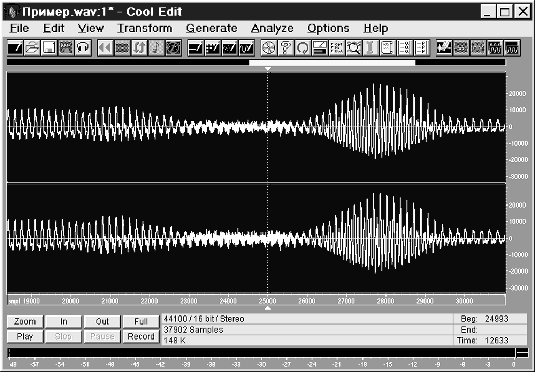The height and width of the screenshot is (372, 535).
Task: Click the 27000 mark on the sample ruler
Action: coord(346,301)
